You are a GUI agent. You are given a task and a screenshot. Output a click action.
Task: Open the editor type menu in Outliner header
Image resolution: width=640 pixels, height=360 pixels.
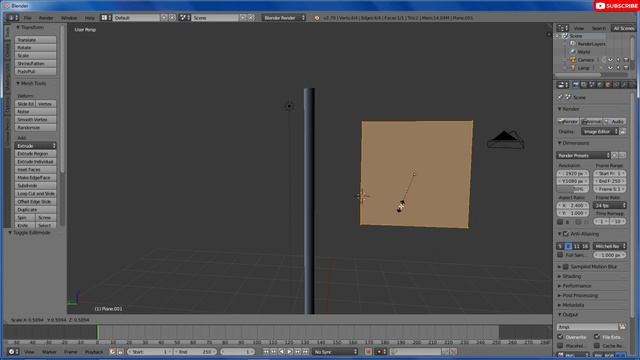pos(563,28)
